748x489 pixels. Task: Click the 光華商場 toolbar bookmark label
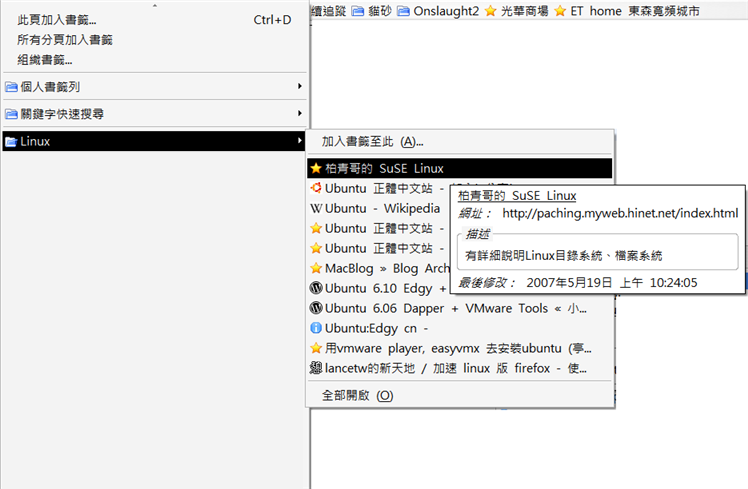[x=524, y=11]
